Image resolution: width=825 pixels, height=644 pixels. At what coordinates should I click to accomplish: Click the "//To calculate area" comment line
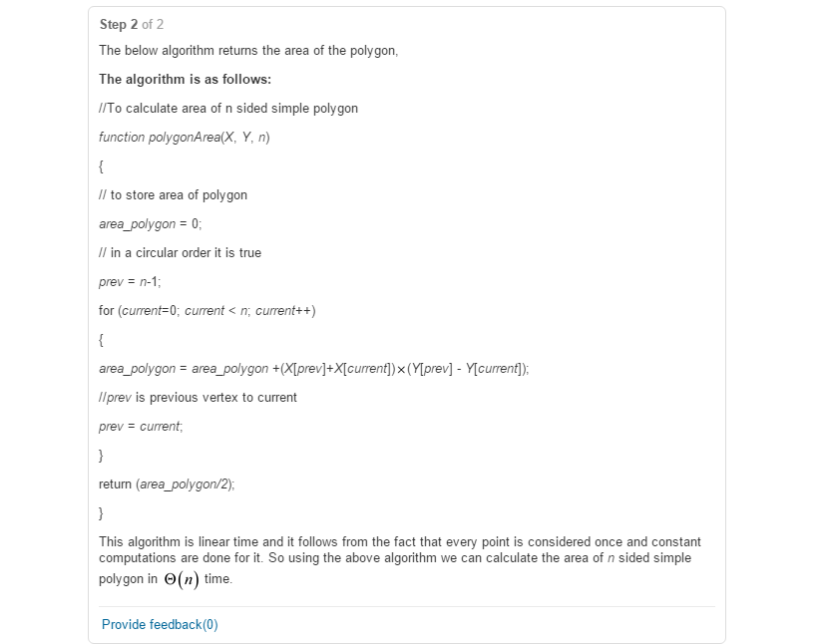click(228, 109)
